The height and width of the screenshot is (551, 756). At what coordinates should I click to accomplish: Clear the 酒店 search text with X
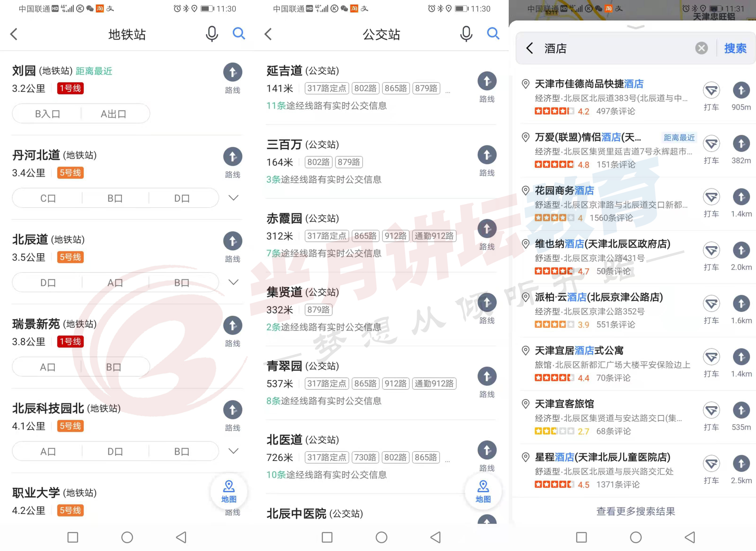coord(701,48)
